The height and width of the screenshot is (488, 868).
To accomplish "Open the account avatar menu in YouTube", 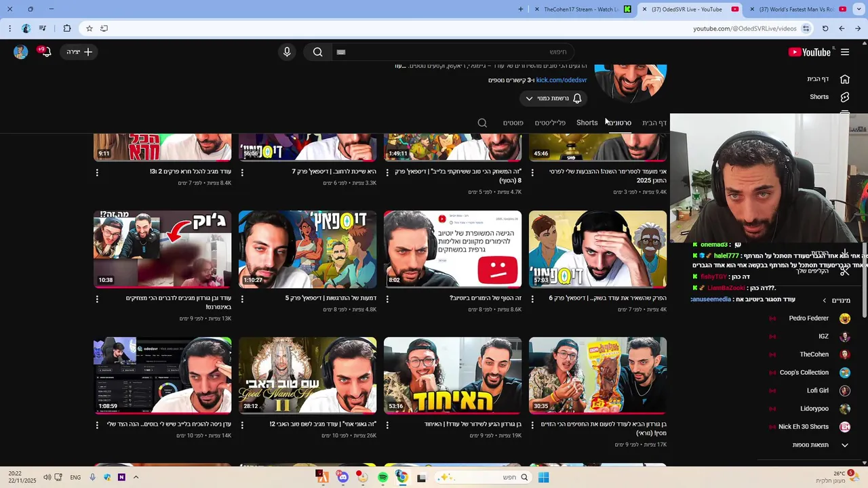I will tap(21, 52).
